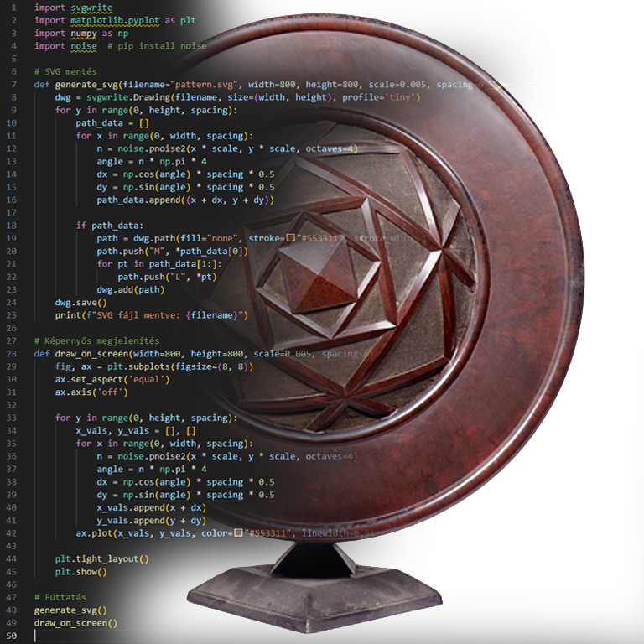Click the "# SVG mentés" comment
The width and height of the screenshot is (644, 644).
pos(65,72)
